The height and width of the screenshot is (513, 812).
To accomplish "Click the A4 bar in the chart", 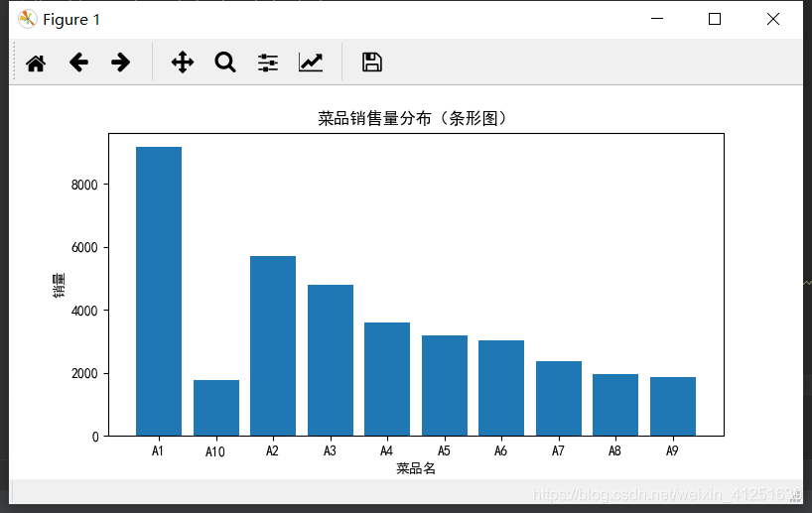I will point(387,379).
